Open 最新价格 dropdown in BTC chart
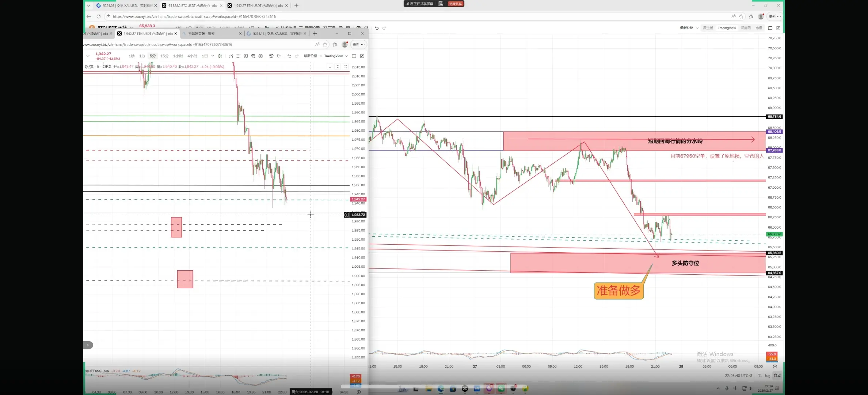 [x=689, y=28]
